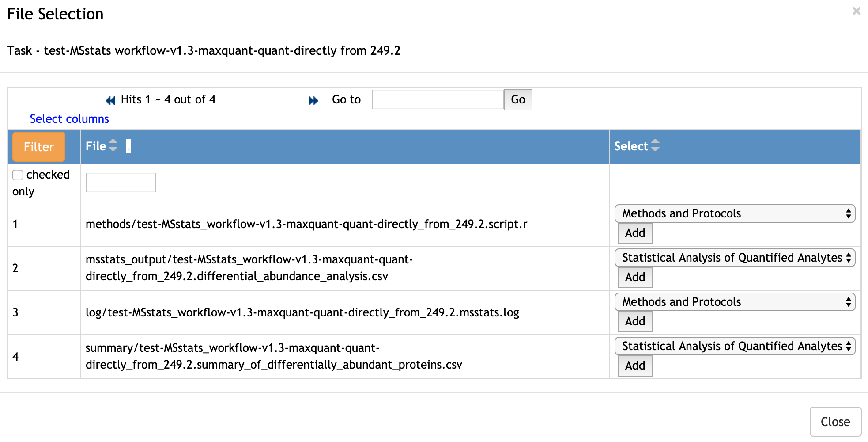Sort by the Select column arrows

(655, 145)
